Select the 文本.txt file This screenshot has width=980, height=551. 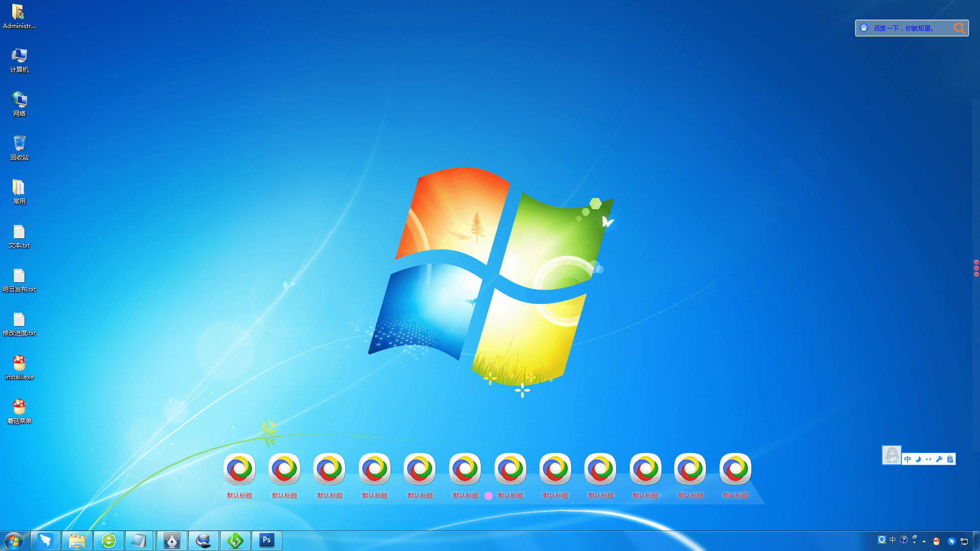pyautogui.click(x=19, y=236)
